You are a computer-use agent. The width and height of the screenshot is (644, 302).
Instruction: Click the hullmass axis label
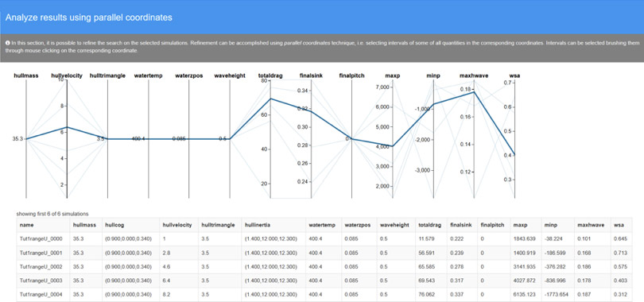pos(26,75)
